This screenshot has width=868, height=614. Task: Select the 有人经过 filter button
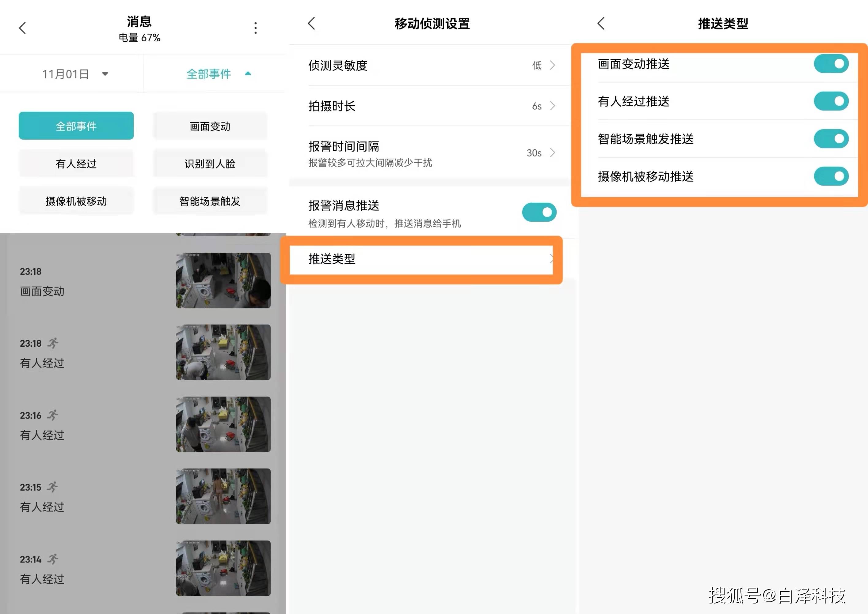click(76, 164)
